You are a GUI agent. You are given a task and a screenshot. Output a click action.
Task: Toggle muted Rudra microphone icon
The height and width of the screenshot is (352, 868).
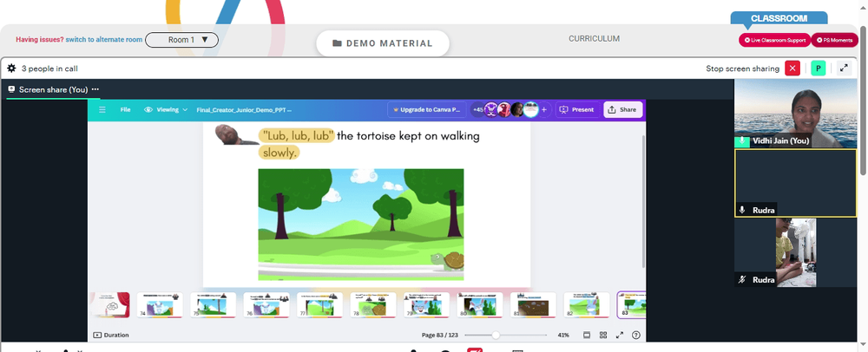(x=742, y=280)
